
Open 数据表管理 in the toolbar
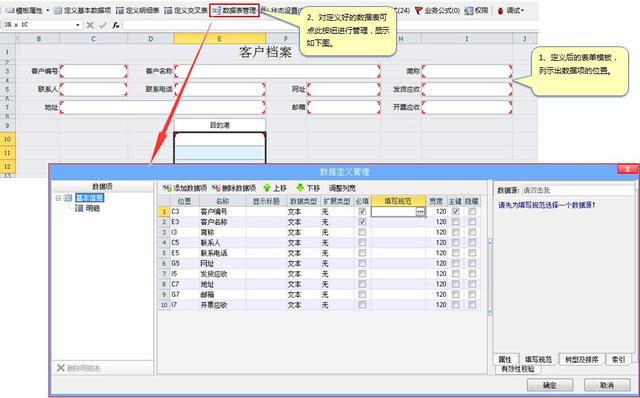[234, 10]
